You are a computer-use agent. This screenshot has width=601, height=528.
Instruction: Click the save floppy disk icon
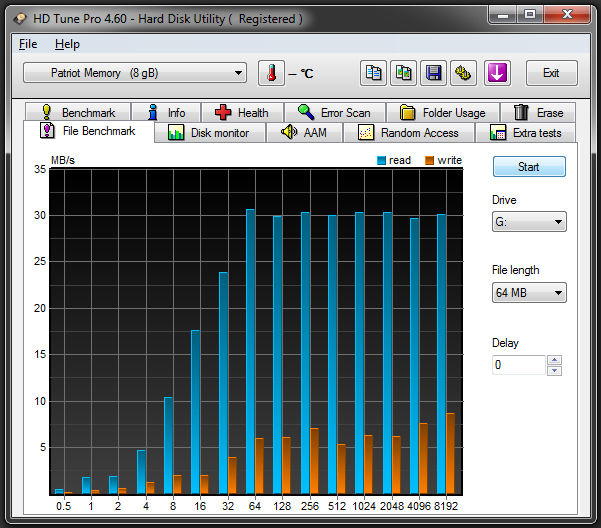pyautogui.click(x=434, y=73)
